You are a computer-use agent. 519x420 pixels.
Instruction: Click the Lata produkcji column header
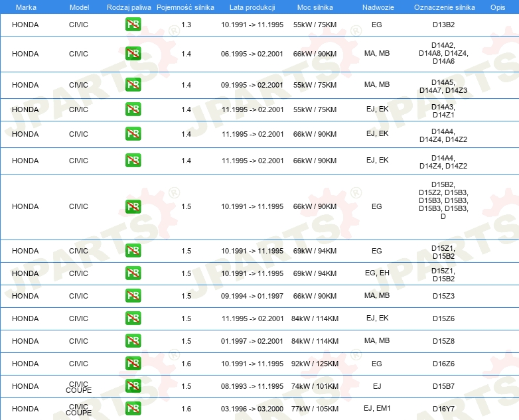[252, 7]
